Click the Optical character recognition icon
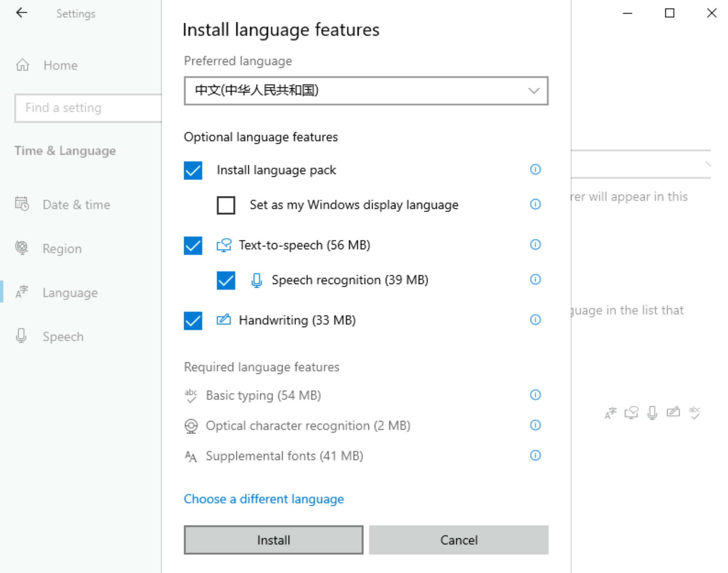728x573 pixels. pyautogui.click(x=191, y=426)
